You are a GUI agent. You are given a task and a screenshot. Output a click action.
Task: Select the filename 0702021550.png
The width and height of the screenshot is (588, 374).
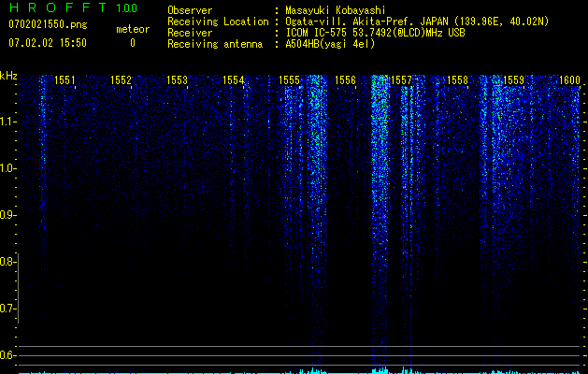(x=48, y=24)
